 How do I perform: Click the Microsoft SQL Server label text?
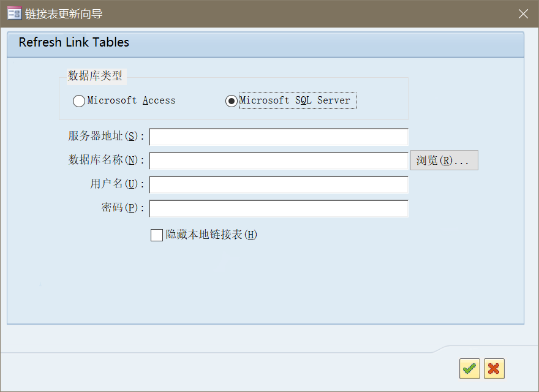(295, 100)
